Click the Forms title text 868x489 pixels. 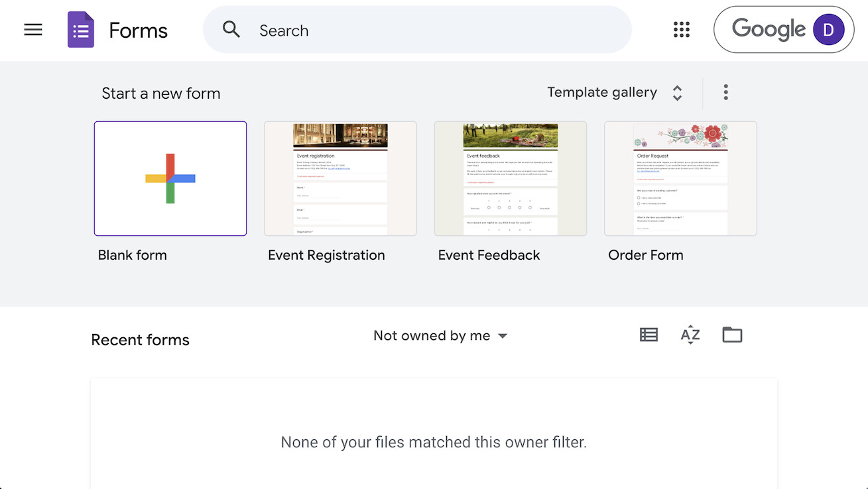138,30
